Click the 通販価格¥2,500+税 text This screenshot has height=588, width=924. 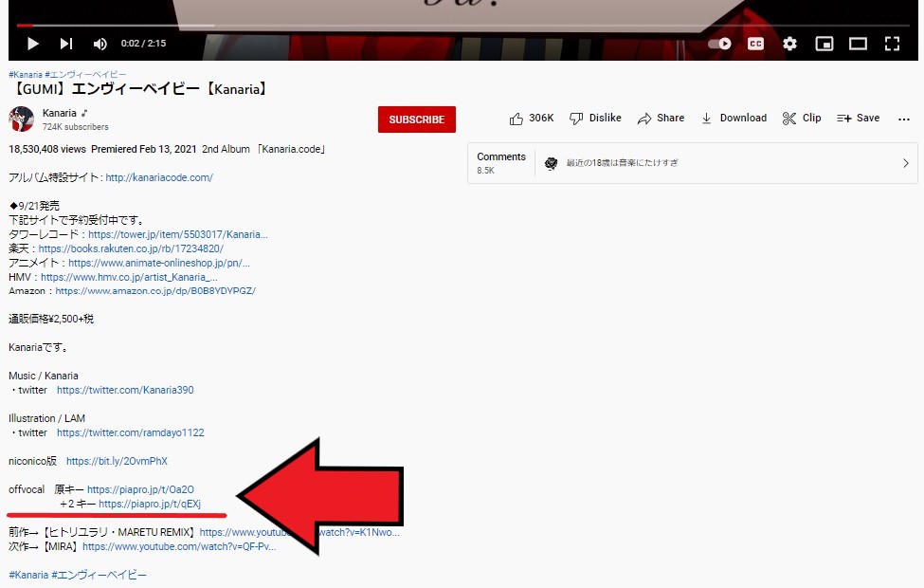[51, 319]
